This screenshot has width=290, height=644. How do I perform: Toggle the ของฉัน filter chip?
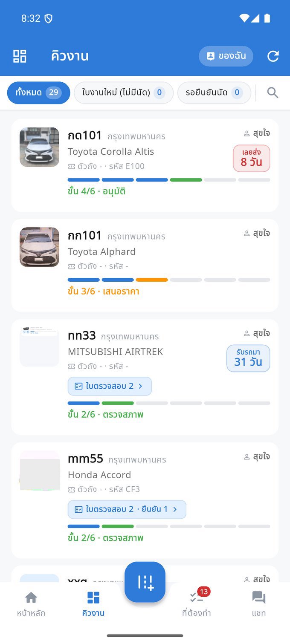pos(226,56)
